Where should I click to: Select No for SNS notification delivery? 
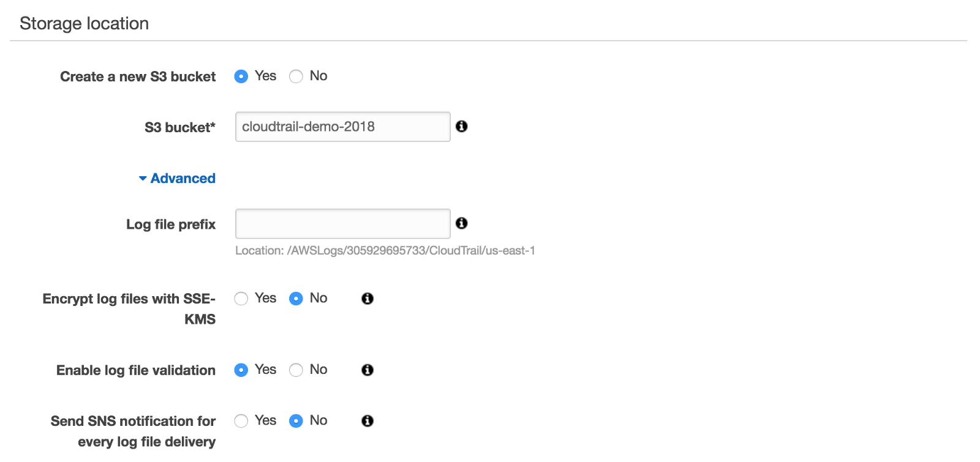click(x=296, y=421)
